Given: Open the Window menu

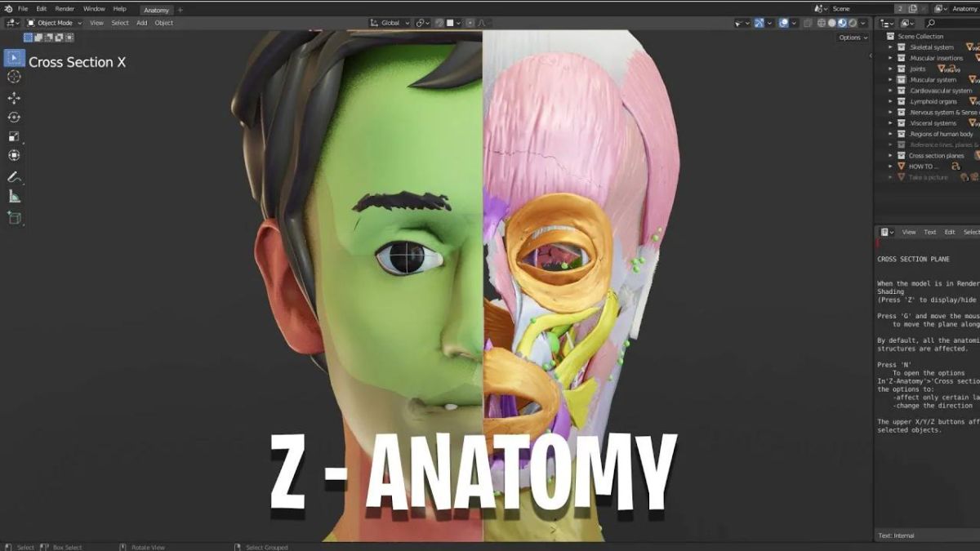Looking at the screenshot, I should tap(94, 9).
